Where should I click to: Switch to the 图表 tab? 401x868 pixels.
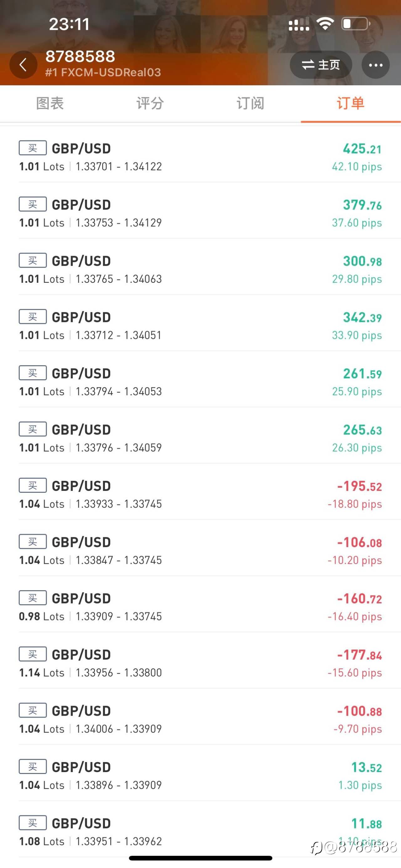50,103
